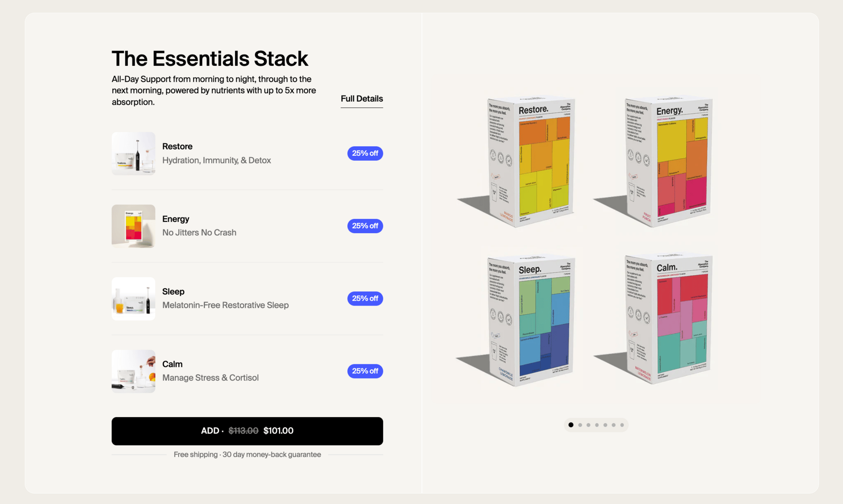Image resolution: width=843 pixels, height=504 pixels.
Task: Click the Restore product thumbnail image
Action: [x=133, y=154]
